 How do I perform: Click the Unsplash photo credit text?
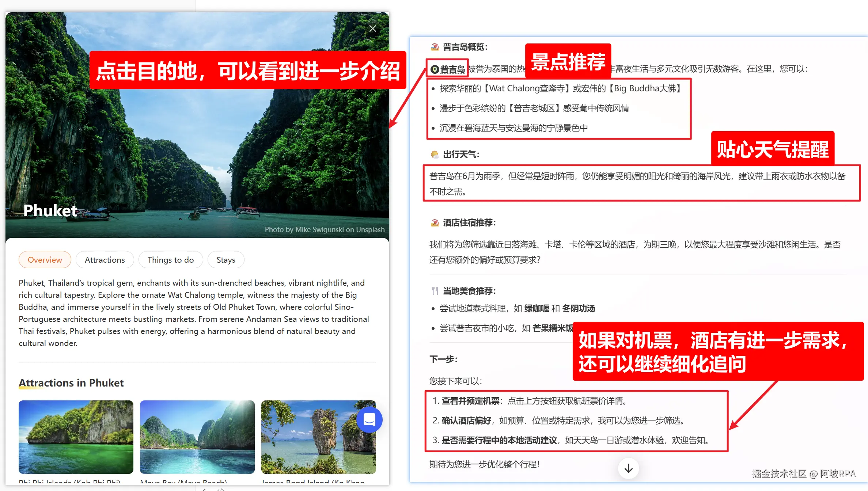[325, 229]
